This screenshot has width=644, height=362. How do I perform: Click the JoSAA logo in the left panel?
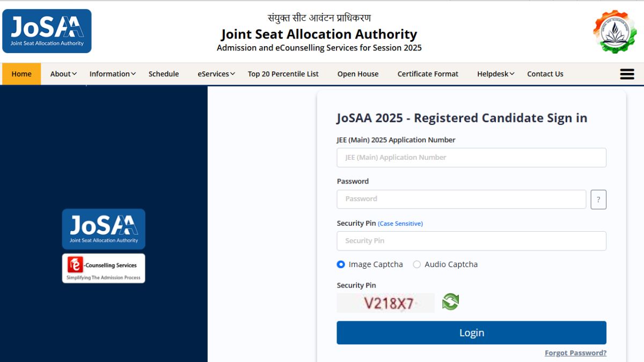point(103,228)
